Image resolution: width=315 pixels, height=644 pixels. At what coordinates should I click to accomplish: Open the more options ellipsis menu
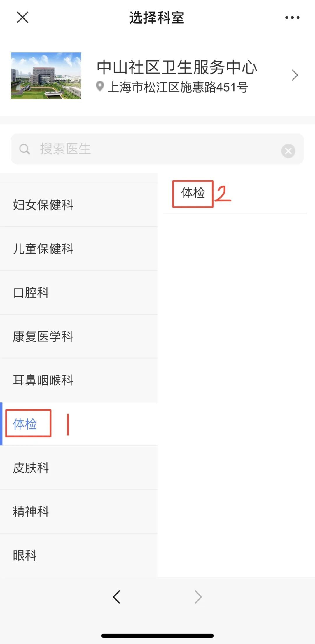293,18
